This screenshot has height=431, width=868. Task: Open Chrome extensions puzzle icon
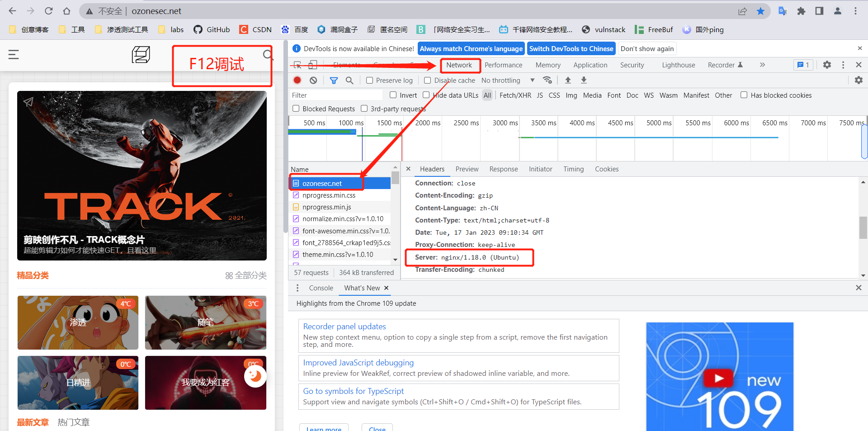[x=801, y=11]
